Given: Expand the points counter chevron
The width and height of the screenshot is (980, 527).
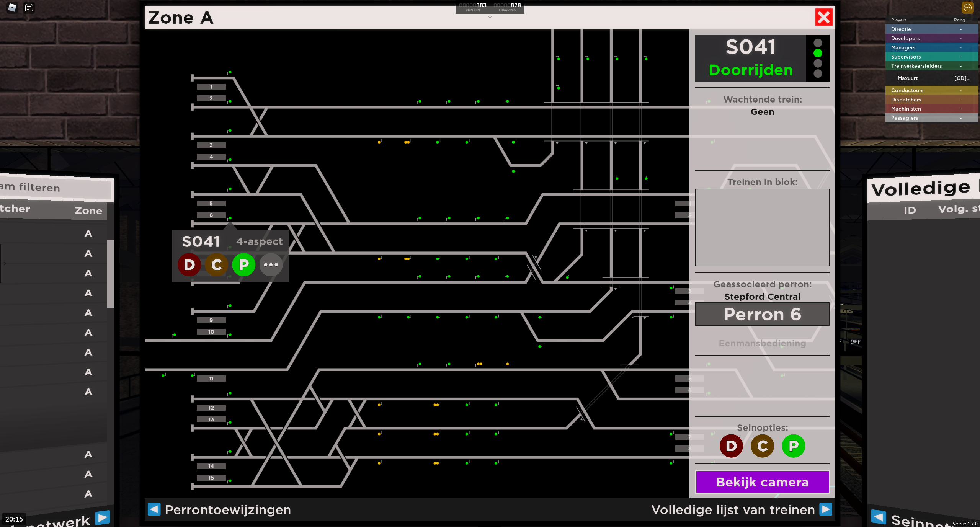Looking at the screenshot, I should 490,17.
